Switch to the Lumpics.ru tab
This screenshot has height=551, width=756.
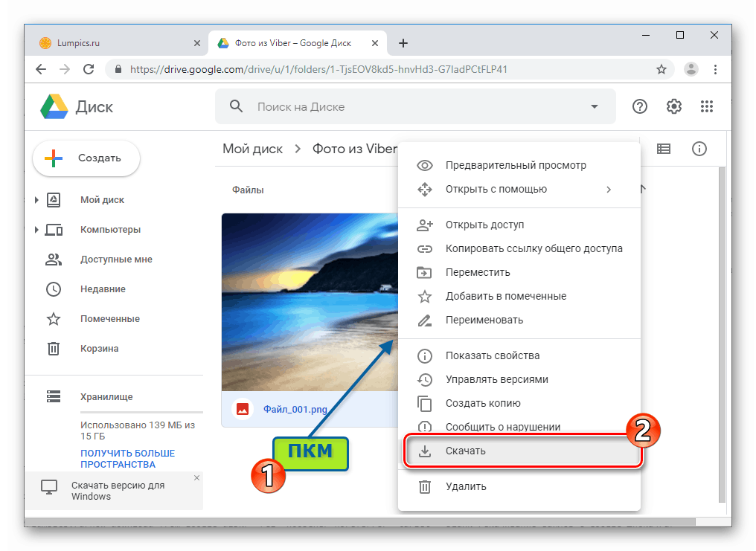pyautogui.click(x=120, y=43)
